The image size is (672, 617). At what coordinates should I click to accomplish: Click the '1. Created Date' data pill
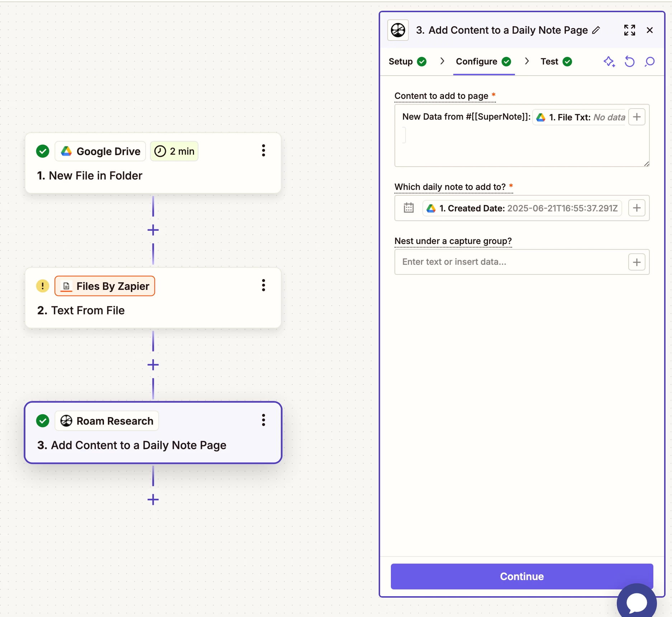click(x=522, y=208)
